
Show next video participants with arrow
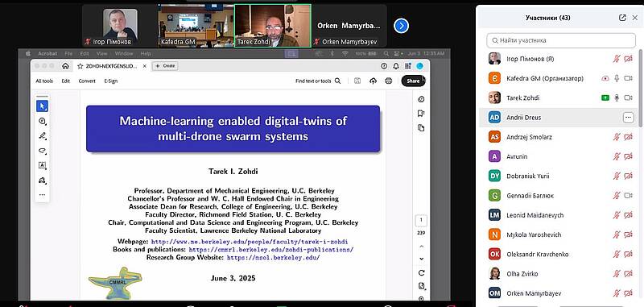tap(401, 26)
